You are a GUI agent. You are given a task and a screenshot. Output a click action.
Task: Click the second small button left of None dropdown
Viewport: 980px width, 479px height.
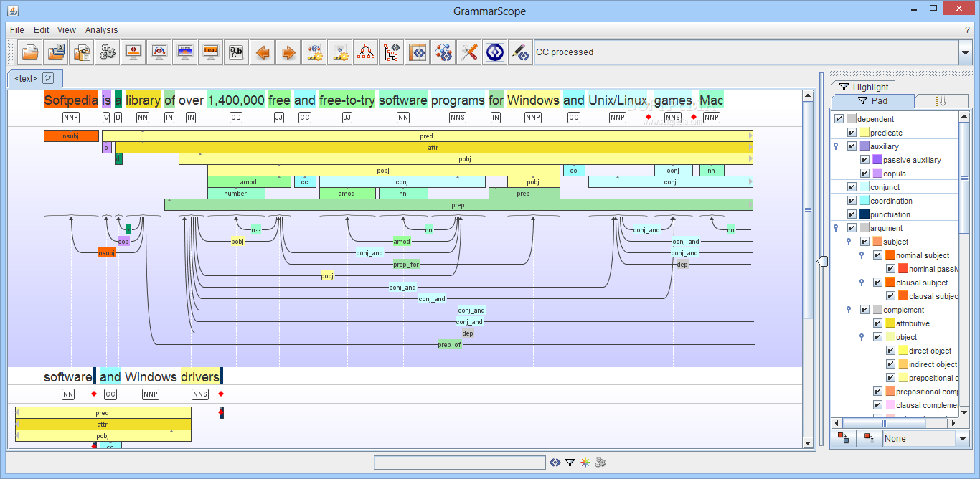pyautogui.click(x=869, y=438)
